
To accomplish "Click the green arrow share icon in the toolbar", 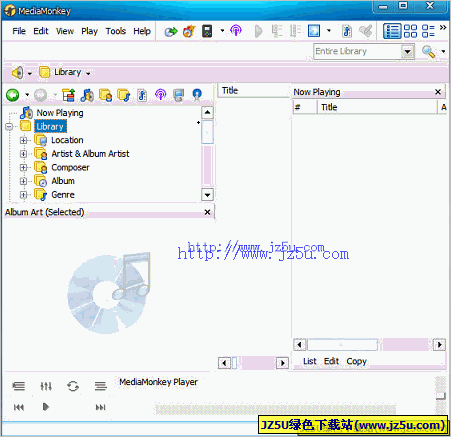I will pyautogui.click(x=171, y=32).
